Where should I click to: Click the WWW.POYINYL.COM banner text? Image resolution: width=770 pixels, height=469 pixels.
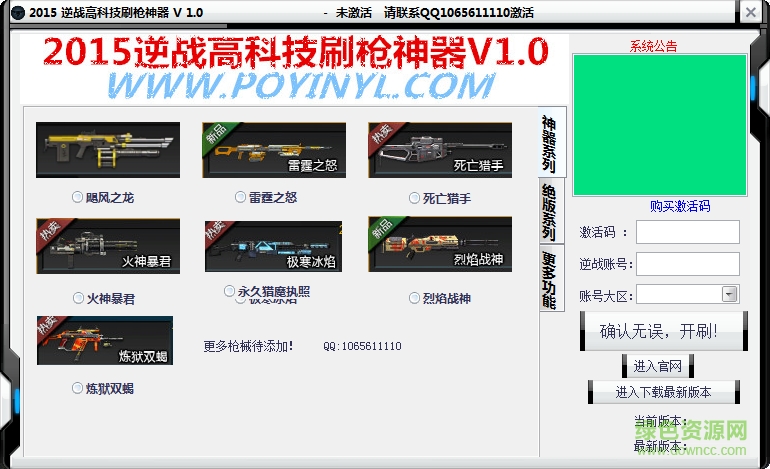[301, 86]
